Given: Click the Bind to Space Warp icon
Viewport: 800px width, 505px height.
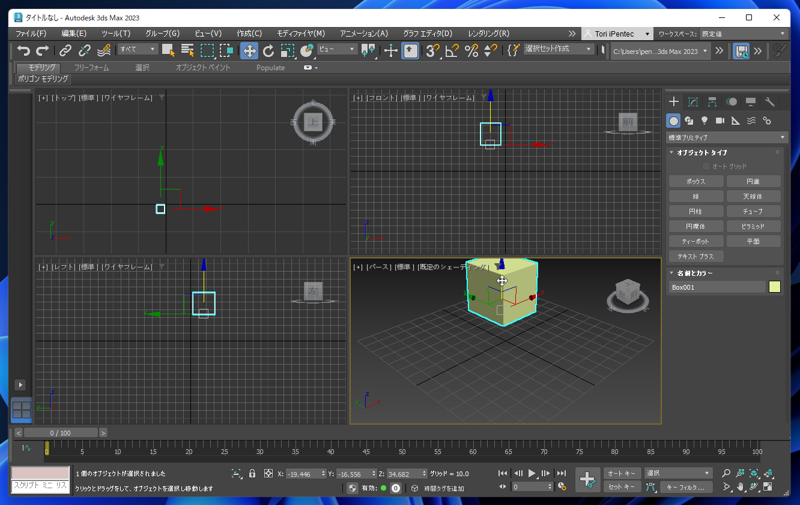Looking at the screenshot, I should [104, 50].
